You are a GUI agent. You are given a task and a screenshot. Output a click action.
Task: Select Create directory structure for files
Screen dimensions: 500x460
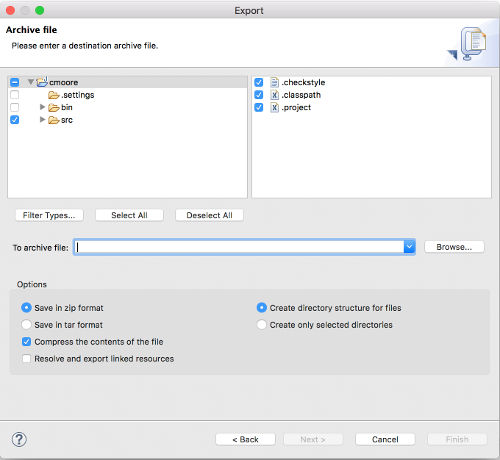tap(262, 308)
